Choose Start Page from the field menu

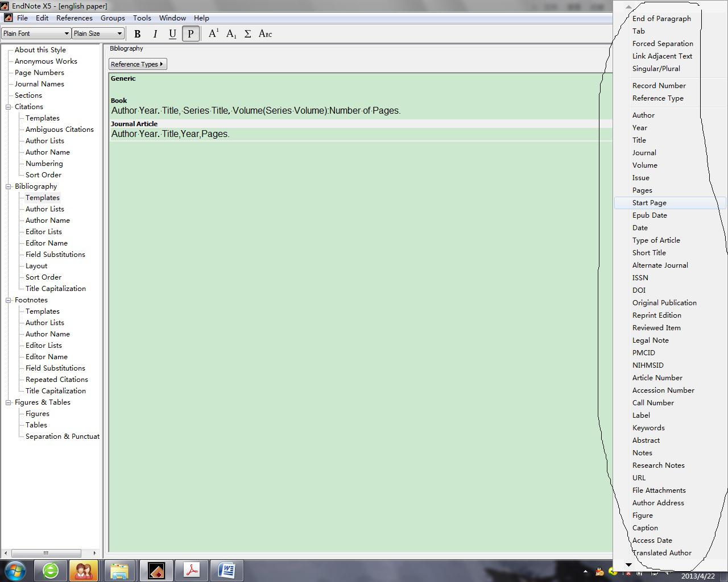[670, 203]
